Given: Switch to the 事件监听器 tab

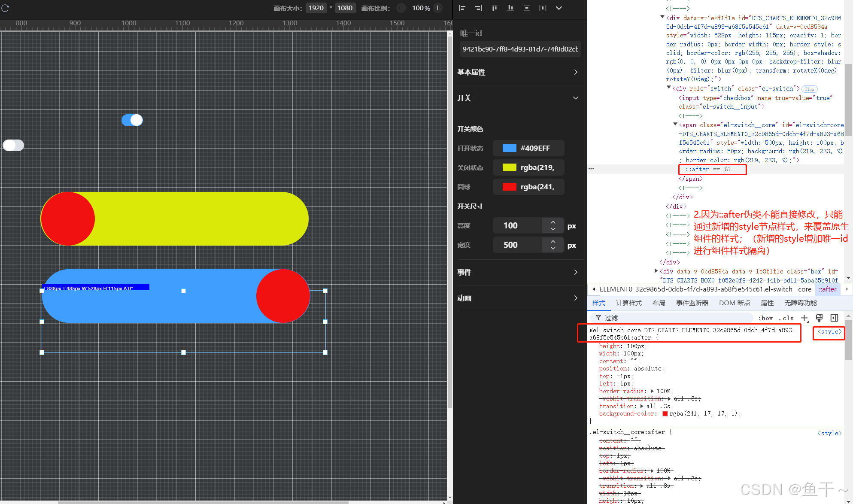Looking at the screenshot, I should tap(692, 303).
